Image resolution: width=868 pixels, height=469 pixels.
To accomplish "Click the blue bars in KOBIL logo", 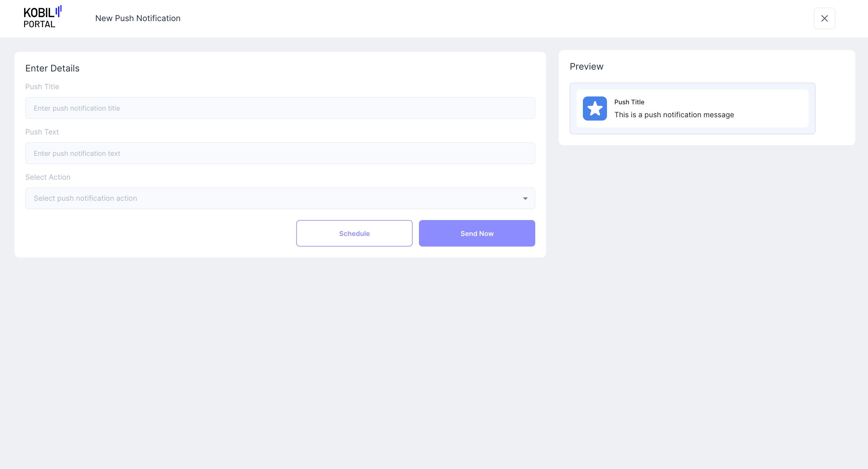I will pos(59,11).
